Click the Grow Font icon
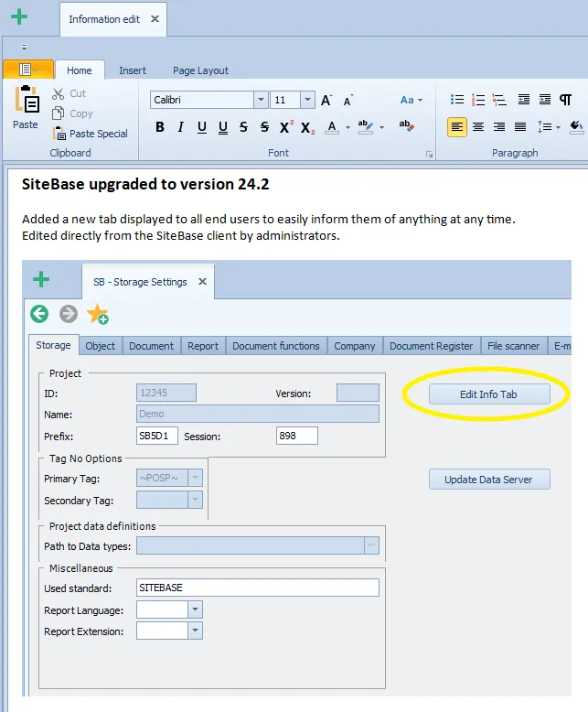 pyautogui.click(x=326, y=100)
